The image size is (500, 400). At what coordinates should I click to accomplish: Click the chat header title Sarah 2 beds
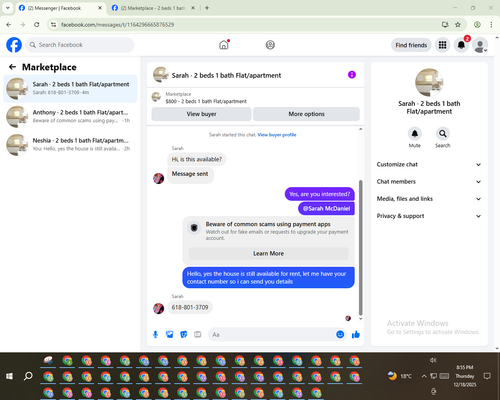(226, 75)
